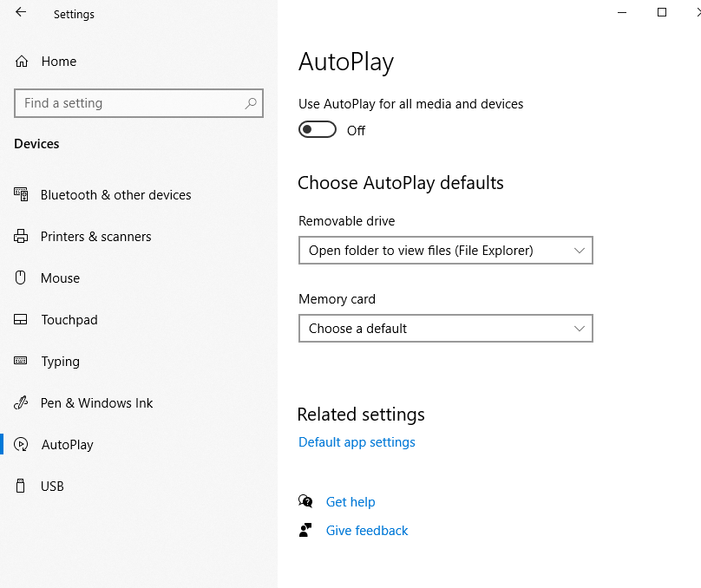Screen dimensions: 701x588
Task: Click the Pen & Windows Ink icon
Action: 21,402
